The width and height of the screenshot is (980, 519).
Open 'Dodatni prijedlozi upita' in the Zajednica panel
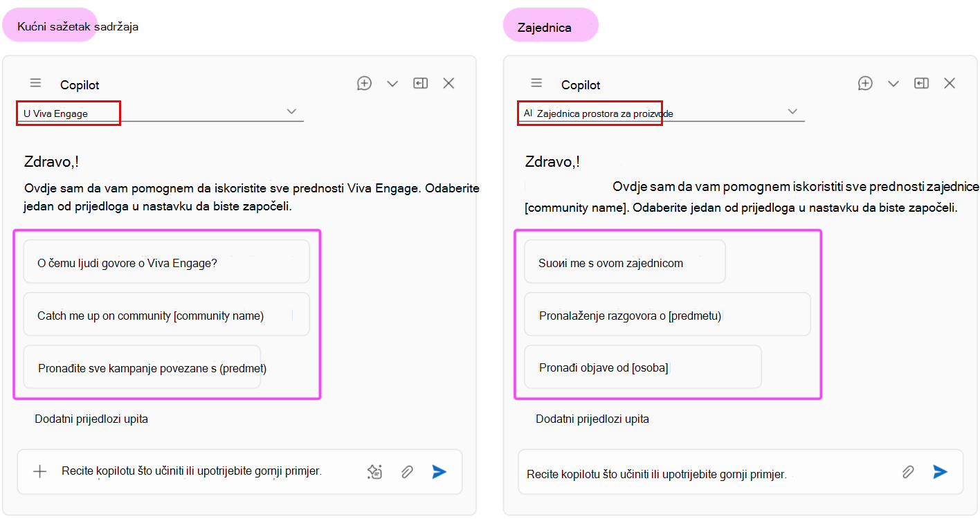coord(592,419)
